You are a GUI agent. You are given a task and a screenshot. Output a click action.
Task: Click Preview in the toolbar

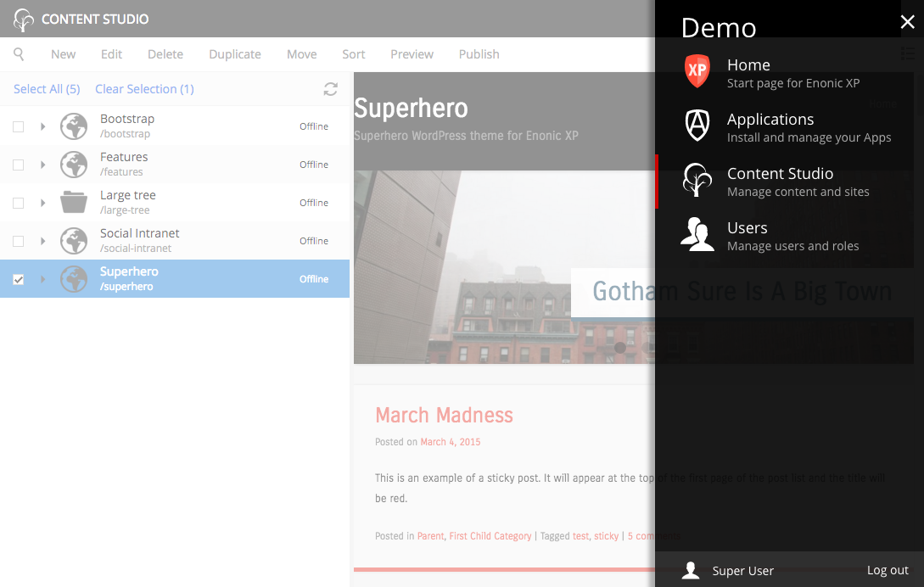click(x=412, y=54)
